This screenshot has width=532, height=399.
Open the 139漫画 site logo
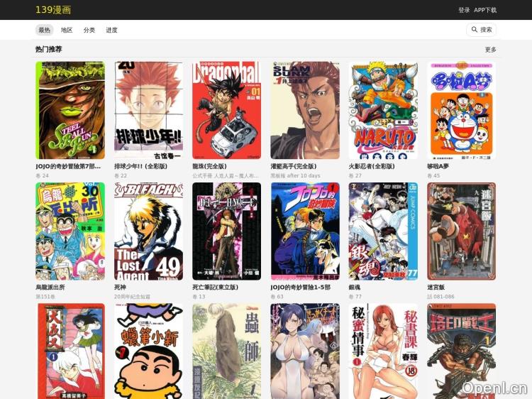[53, 10]
